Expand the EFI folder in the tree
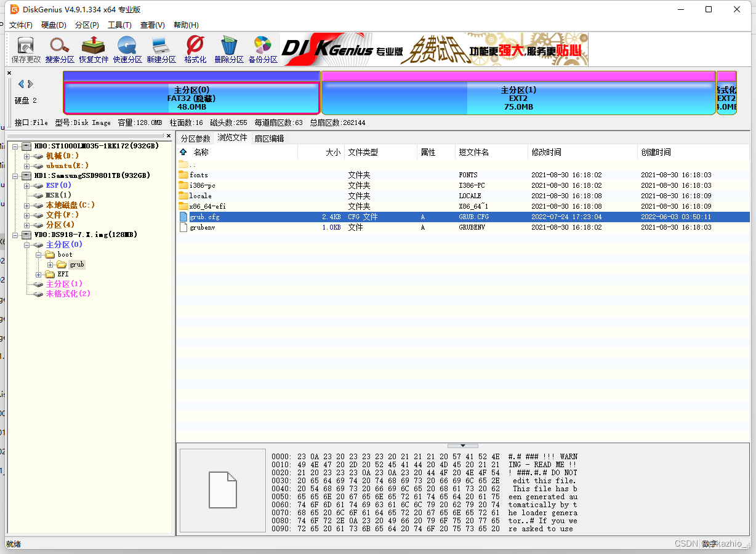The image size is (756, 554). click(x=38, y=275)
